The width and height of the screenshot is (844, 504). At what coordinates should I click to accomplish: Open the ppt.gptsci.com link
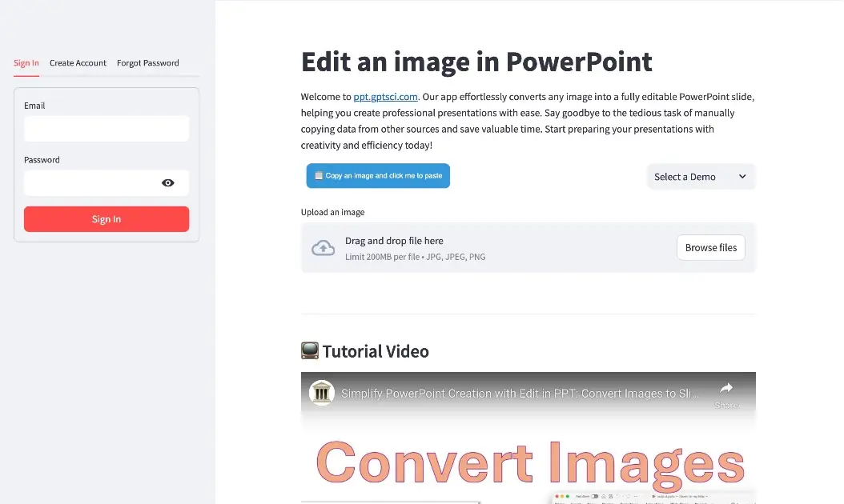tap(385, 96)
